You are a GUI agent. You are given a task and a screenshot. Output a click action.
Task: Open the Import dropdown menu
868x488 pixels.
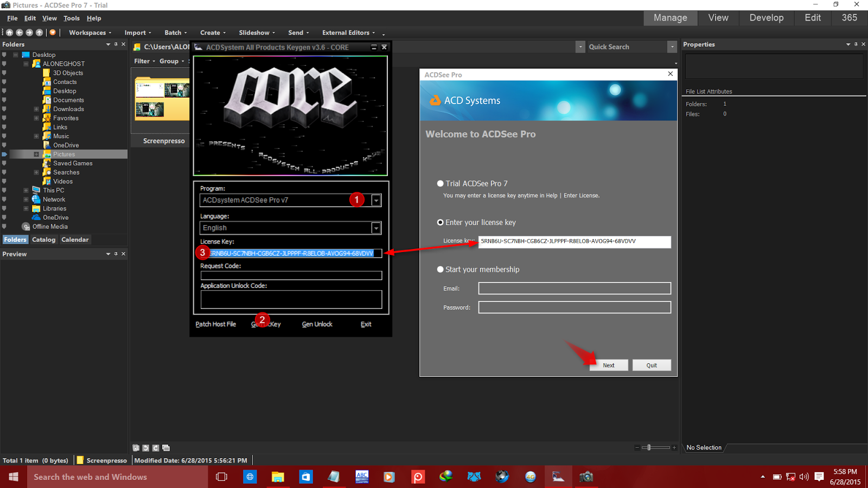pos(138,33)
